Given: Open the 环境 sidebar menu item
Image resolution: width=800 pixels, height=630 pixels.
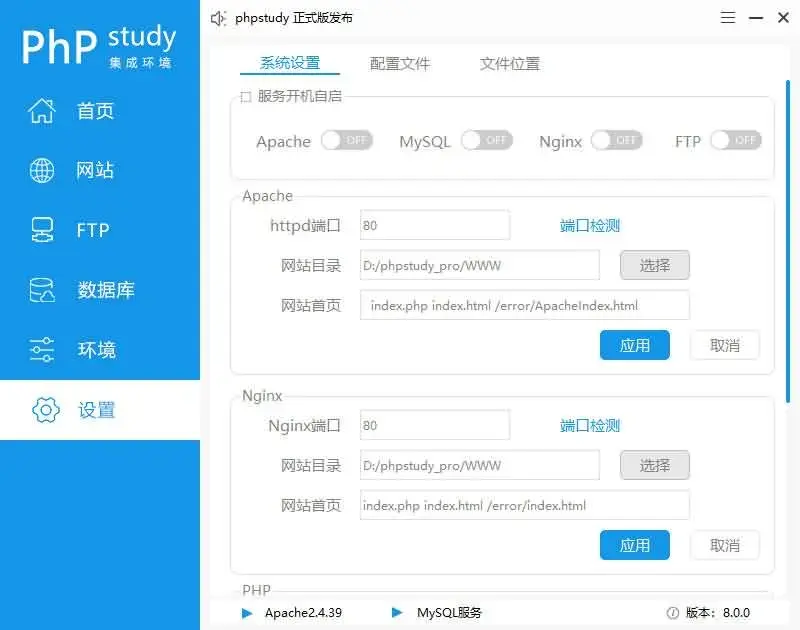Looking at the screenshot, I should click(x=100, y=350).
